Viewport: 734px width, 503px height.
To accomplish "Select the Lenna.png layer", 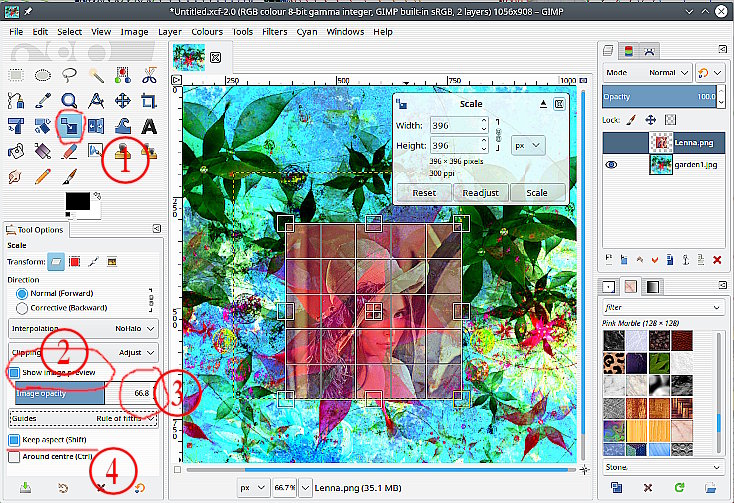I will pos(664,143).
